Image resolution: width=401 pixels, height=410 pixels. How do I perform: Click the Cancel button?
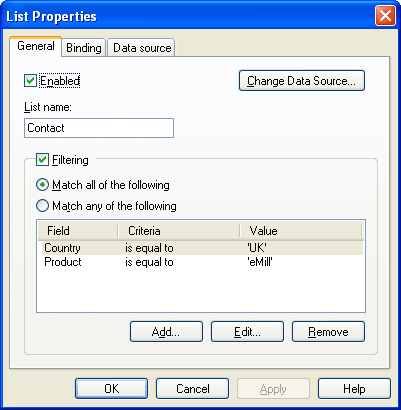192,389
